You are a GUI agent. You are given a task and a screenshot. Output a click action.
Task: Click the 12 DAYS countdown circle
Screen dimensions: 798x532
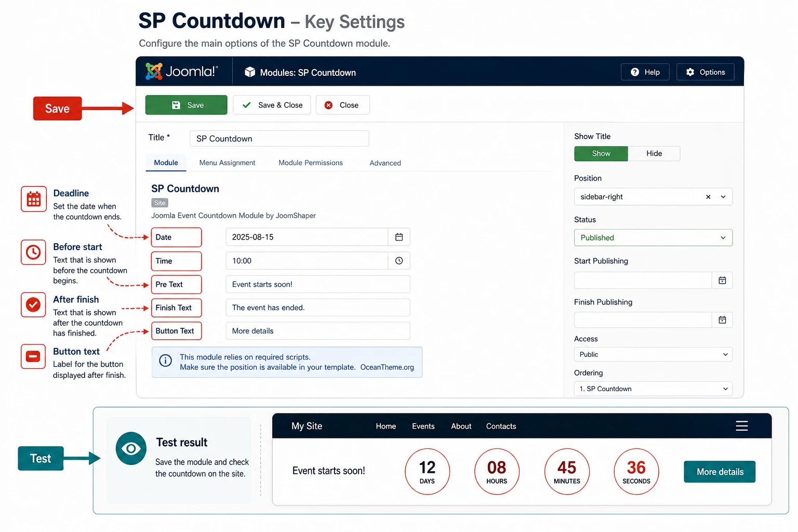(428, 472)
